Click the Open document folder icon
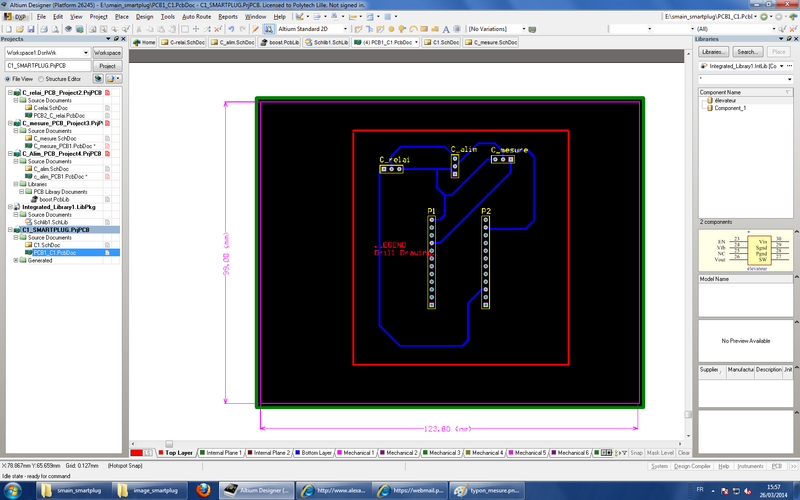 coord(21,30)
